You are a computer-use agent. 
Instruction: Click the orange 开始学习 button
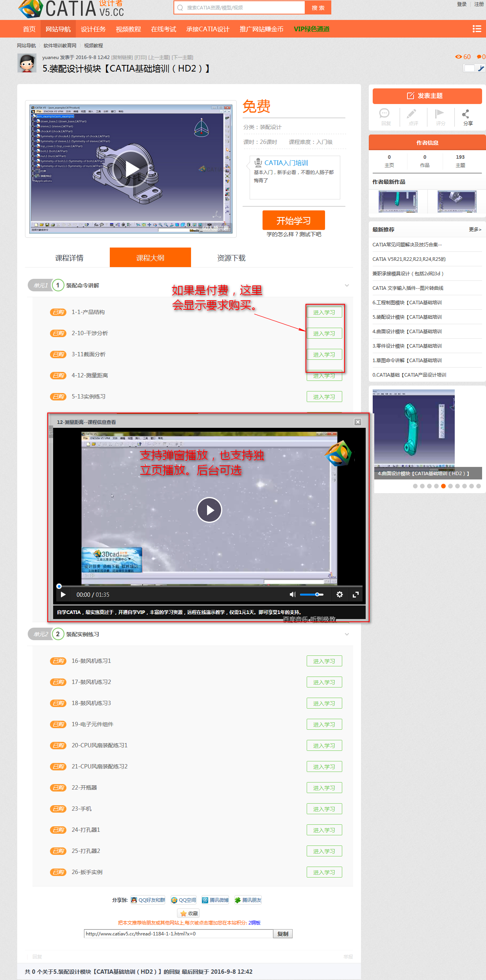294,221
